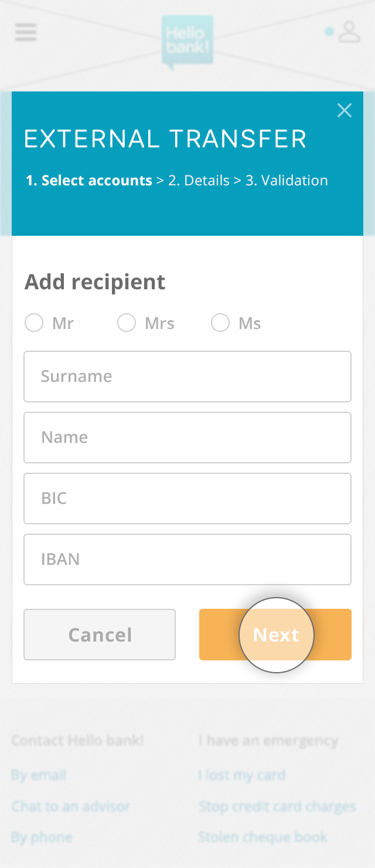This screenshot has width=375, height=868.
Task: Open Stop credit card charges link
Action: (x=277, y=806)
